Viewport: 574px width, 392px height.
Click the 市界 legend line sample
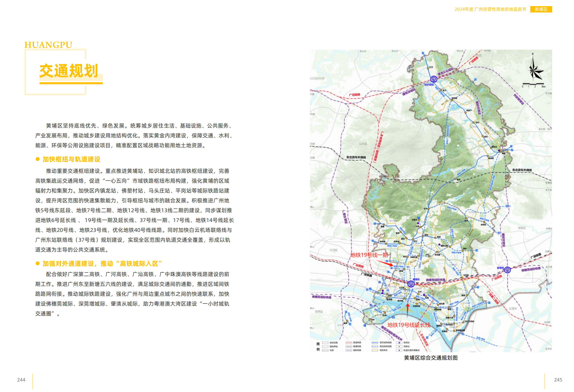325,350
